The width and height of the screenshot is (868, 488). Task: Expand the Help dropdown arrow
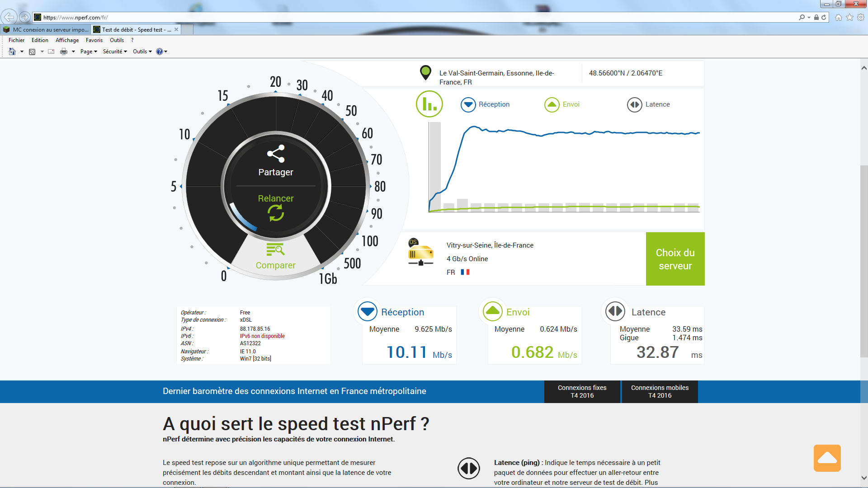(166, 52)
